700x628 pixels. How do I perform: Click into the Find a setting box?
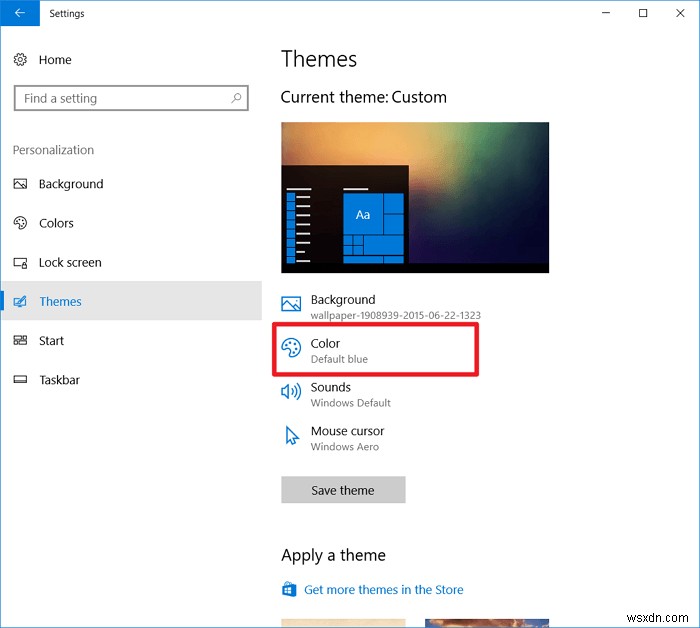pyautogui.click(x=131, y=98)
